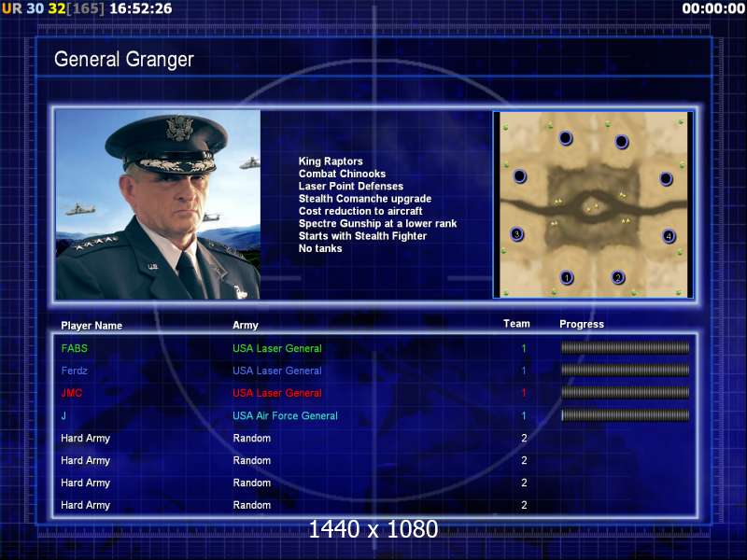
Task: Click the desert minimap preview
Action: coord(593,204)
